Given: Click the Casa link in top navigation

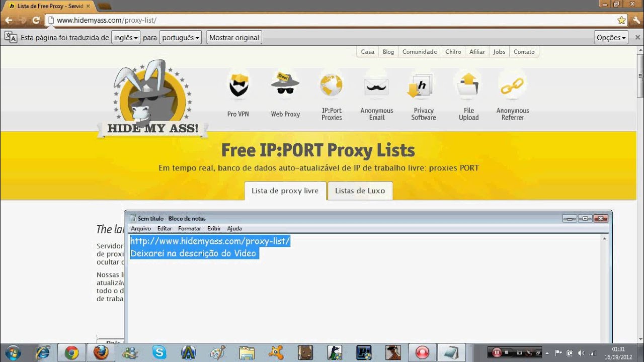Looking at the screenshot, I should tap(368, 52).
